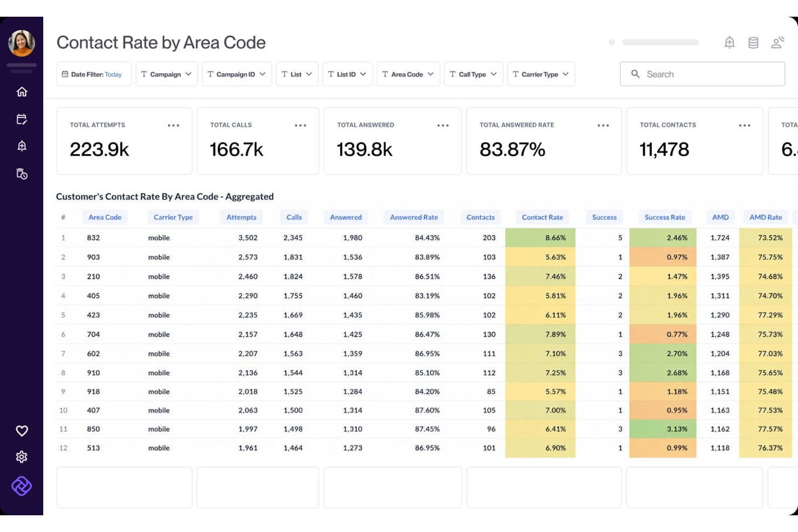Click AMD value 1,724
Viewport: 798px width, 532px height.
(720, 238)
